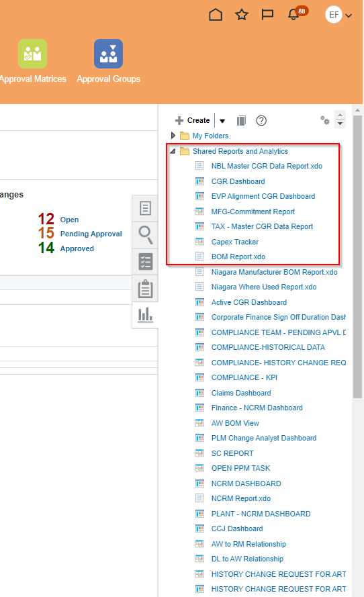The width and height of the screenshot is (364, 597).
Task: Open Approval Matrices app icon
Action: click(x=33, y=54)
